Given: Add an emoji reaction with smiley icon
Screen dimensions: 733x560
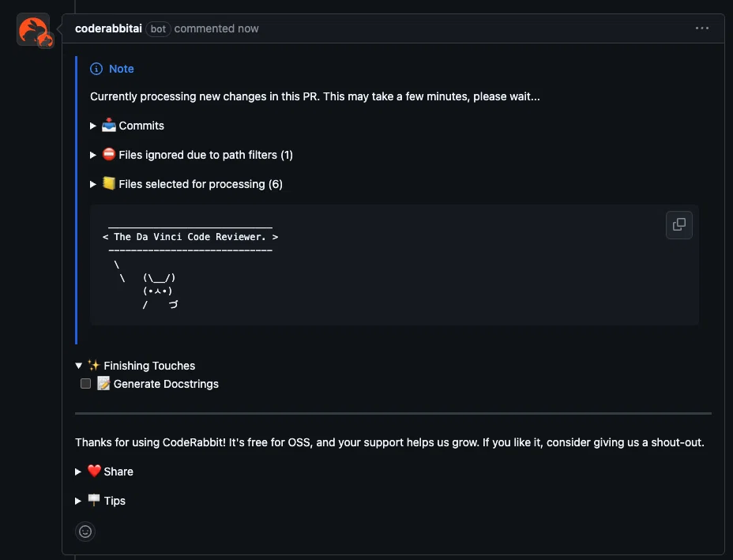Looking at the screenshot, I should (x=85, y=532).
